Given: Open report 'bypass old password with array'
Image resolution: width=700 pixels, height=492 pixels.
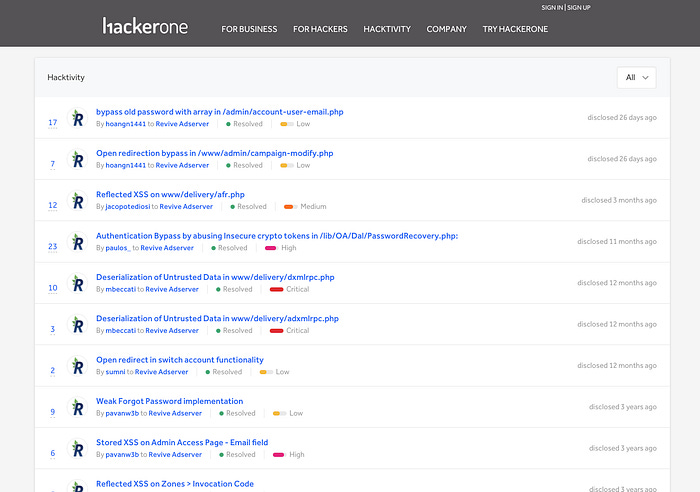Looking at the screenshot, I should (220, 112).
